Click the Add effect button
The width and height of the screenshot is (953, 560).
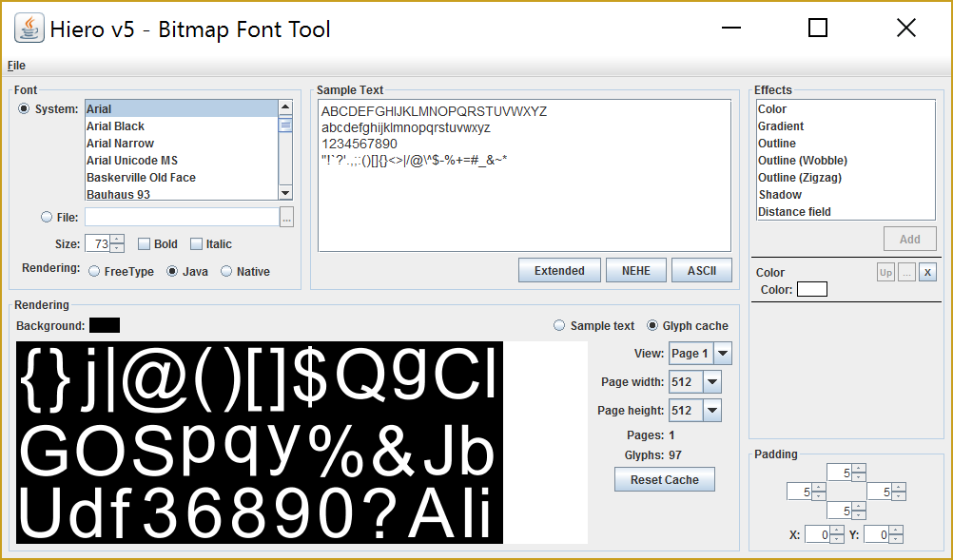[910, 239]
